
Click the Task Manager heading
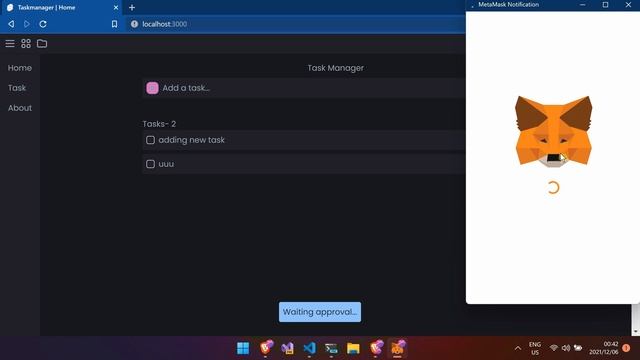click(336, 68)
